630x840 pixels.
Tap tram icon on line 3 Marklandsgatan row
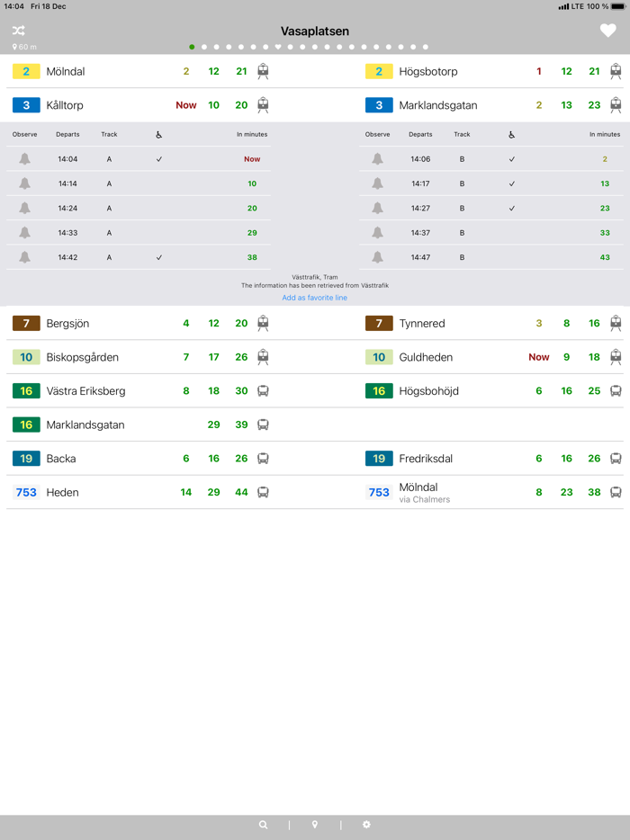(616, 105)
